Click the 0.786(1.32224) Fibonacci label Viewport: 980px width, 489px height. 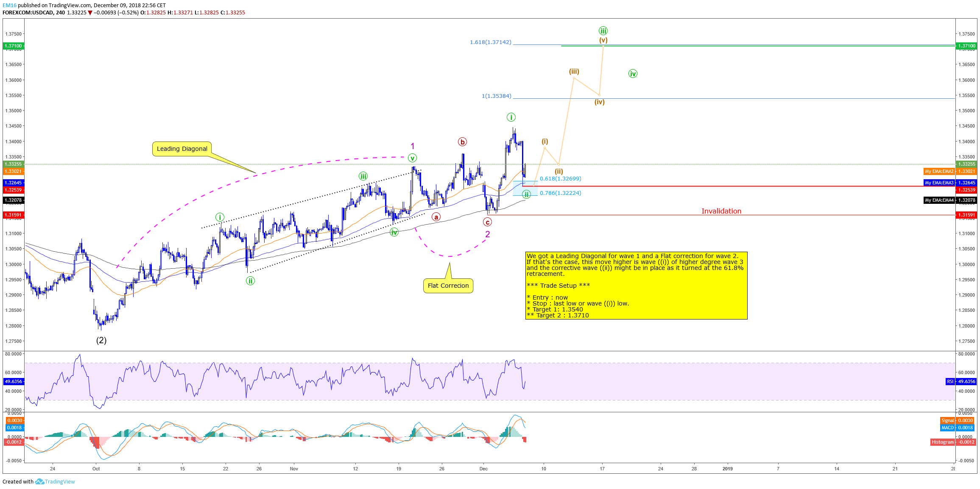coord(560,193)
